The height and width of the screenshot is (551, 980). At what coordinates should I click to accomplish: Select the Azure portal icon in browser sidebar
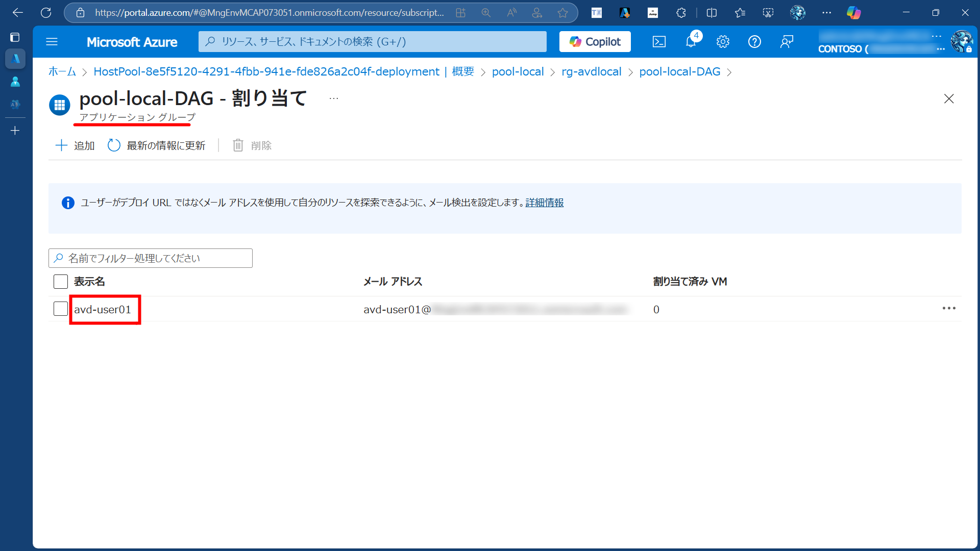(15, 58)
